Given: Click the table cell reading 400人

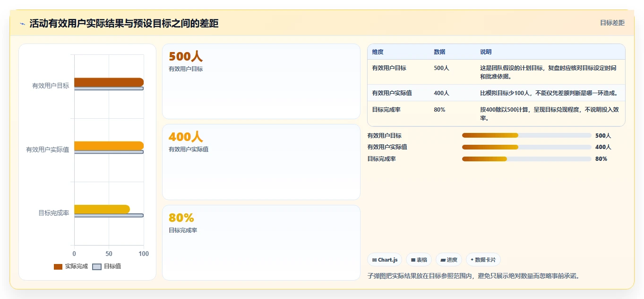Looking at the screenshot, I should tap(441, 93).
